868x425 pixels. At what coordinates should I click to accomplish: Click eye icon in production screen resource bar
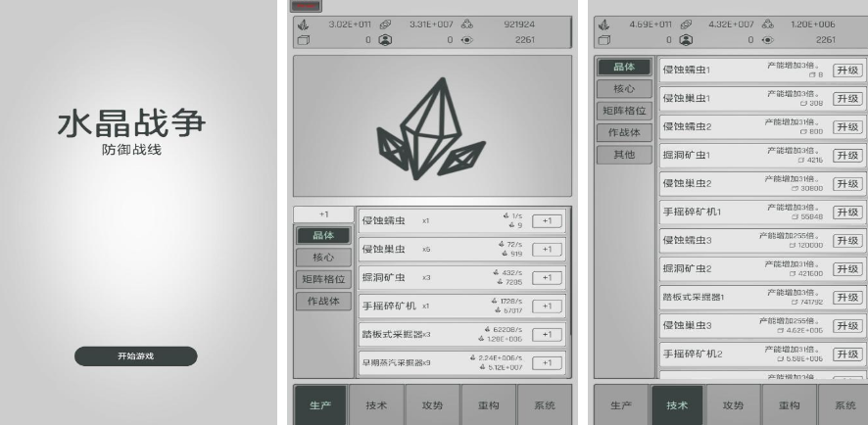click(467, 40)
